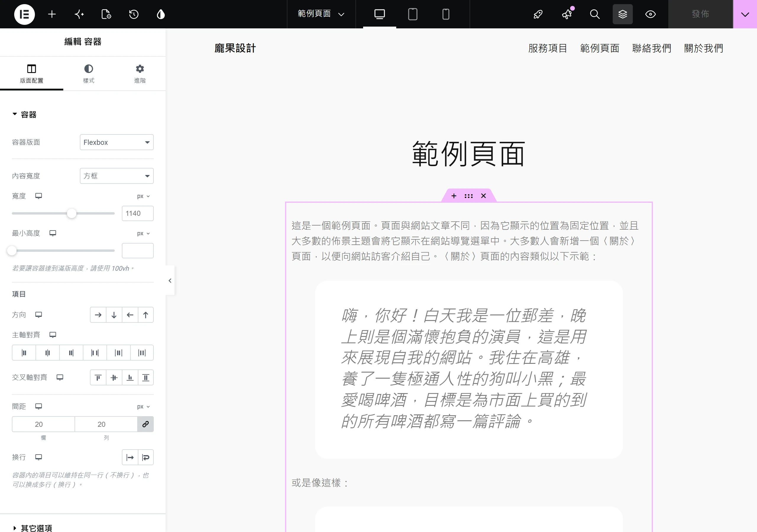This screenshot has width=757, height=532.
Task: Change 寬度 unit px dropdown
Action: click(x=143, y=196)
